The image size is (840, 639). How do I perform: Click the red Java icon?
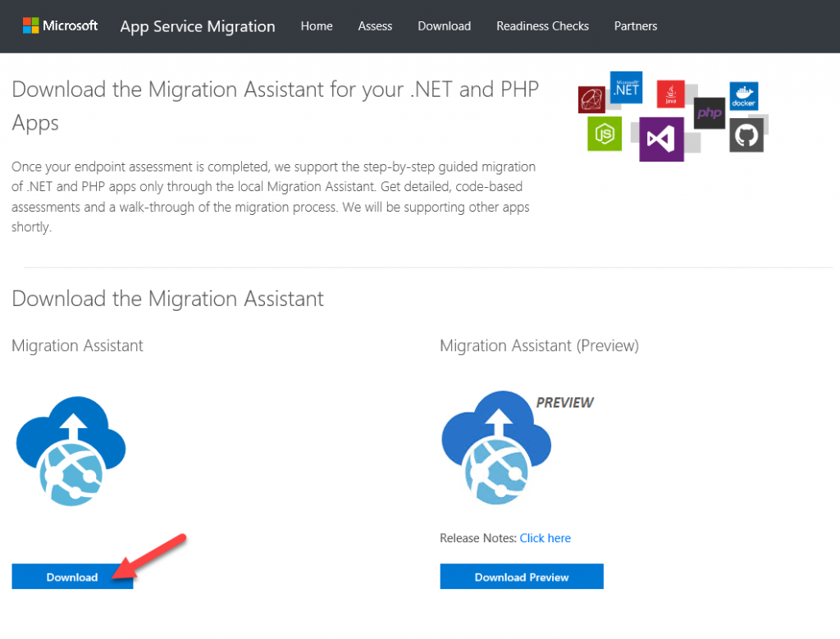pos(671,94)
